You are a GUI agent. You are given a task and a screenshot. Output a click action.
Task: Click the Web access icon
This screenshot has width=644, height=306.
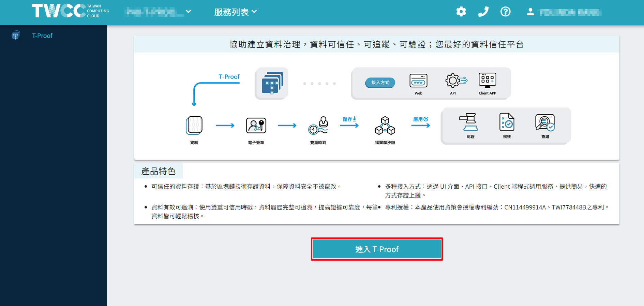(x=418, y=81)
